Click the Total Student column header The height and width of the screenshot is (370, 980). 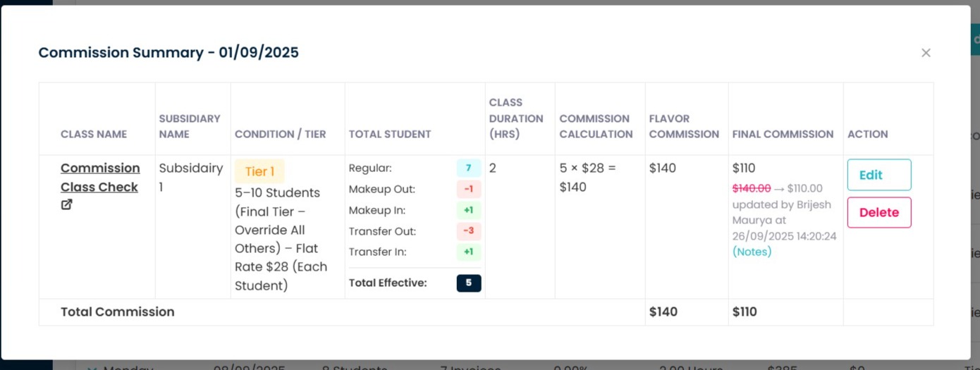pyautogui.click(x=389, y=134)
